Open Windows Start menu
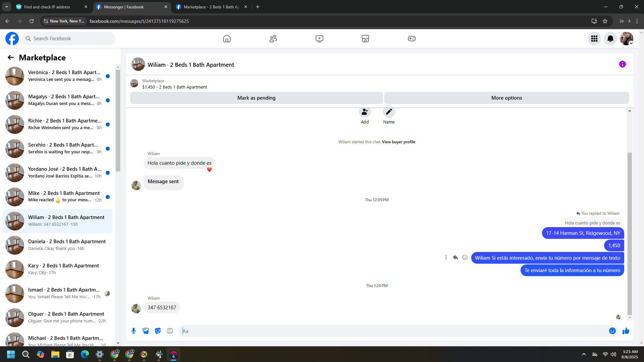 point(11,354)
